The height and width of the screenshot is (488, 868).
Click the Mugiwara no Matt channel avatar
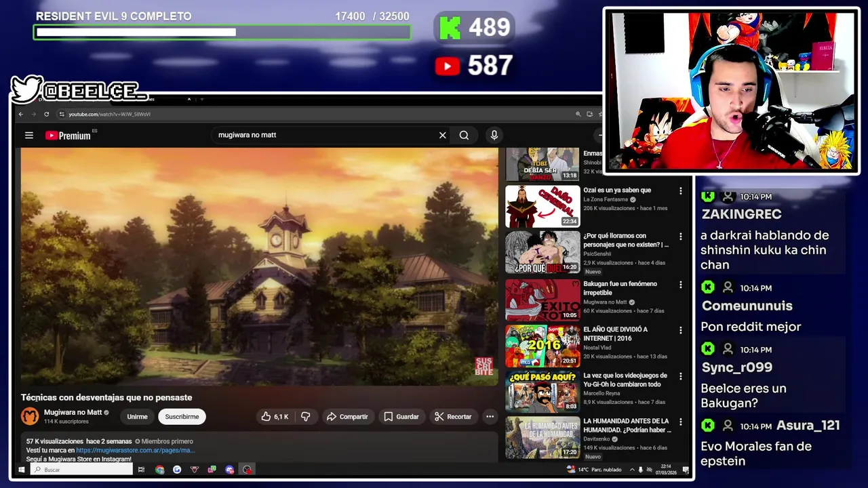coord(30,416)
